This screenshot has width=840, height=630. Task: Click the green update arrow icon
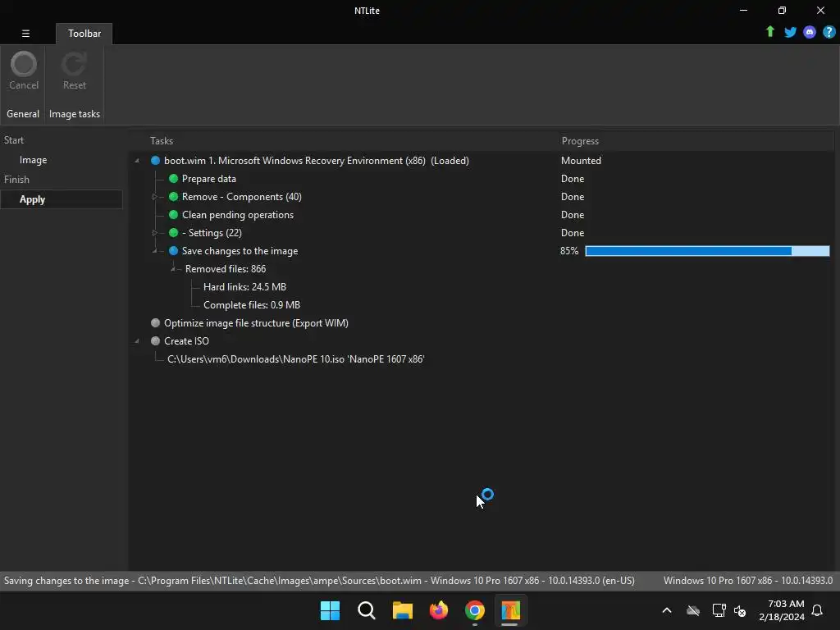pyautogui.click(x=769, y=32)
